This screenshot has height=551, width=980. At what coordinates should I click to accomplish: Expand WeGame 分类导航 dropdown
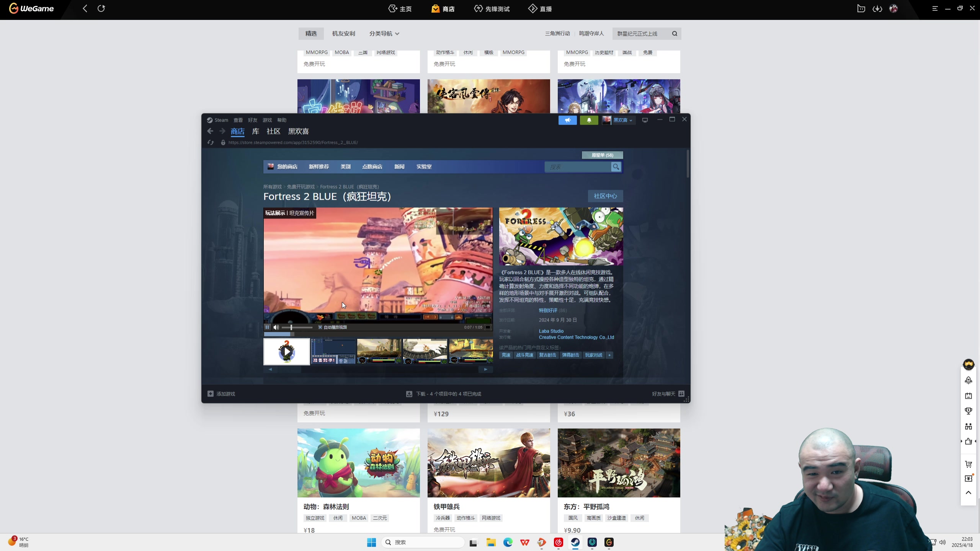tap(384, 34)
